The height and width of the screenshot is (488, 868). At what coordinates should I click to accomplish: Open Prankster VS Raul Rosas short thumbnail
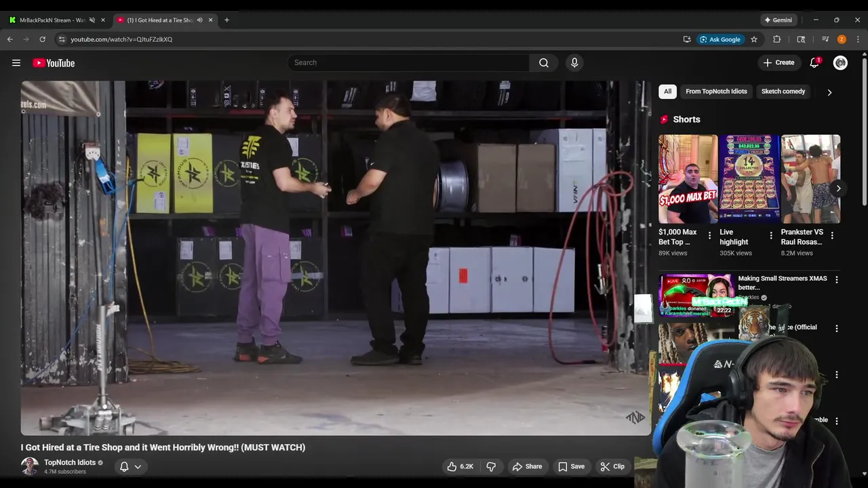point(810,179)
